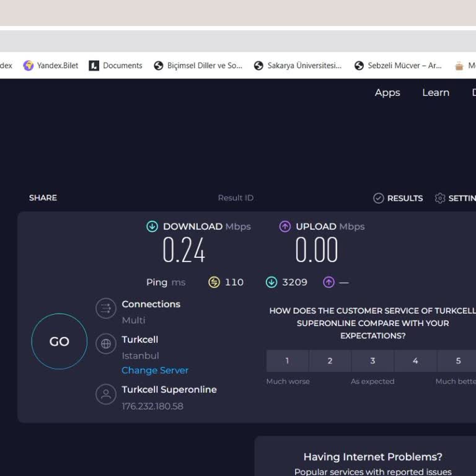
Task: Open Sebzeli Mücver bookmark
Action: tap(398, 65)
